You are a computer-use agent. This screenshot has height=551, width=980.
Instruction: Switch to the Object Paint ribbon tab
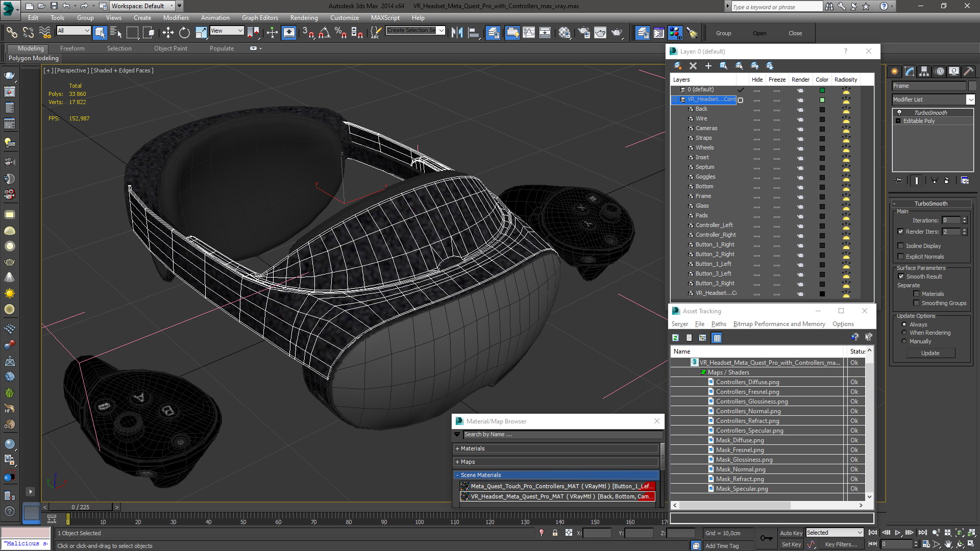(170, 48)
